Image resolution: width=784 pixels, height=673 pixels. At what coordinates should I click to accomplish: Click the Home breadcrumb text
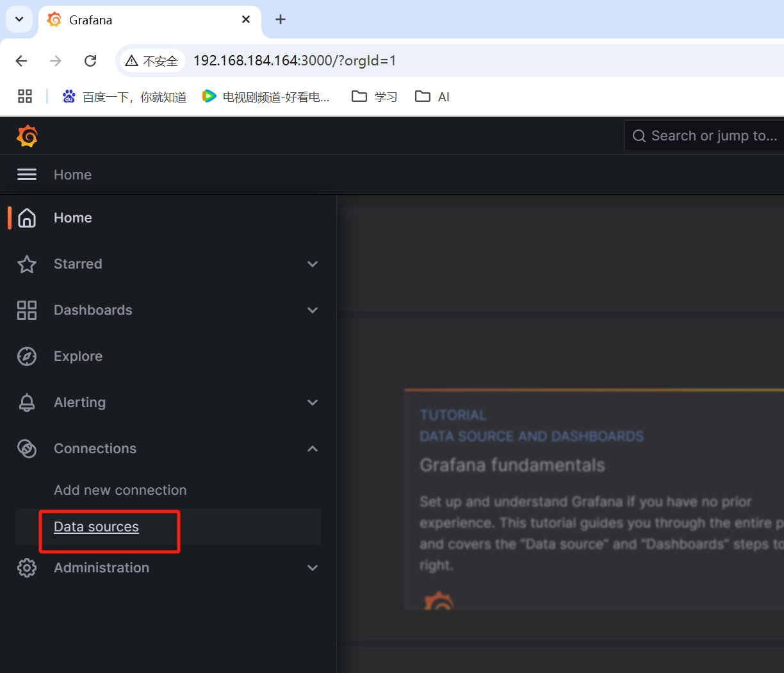(72, 175)
